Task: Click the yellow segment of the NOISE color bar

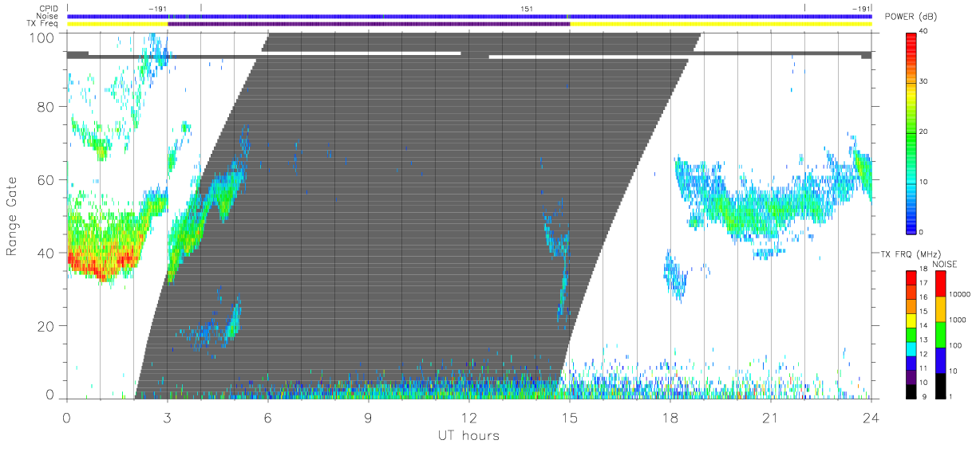Action: (x=940, y=309)
